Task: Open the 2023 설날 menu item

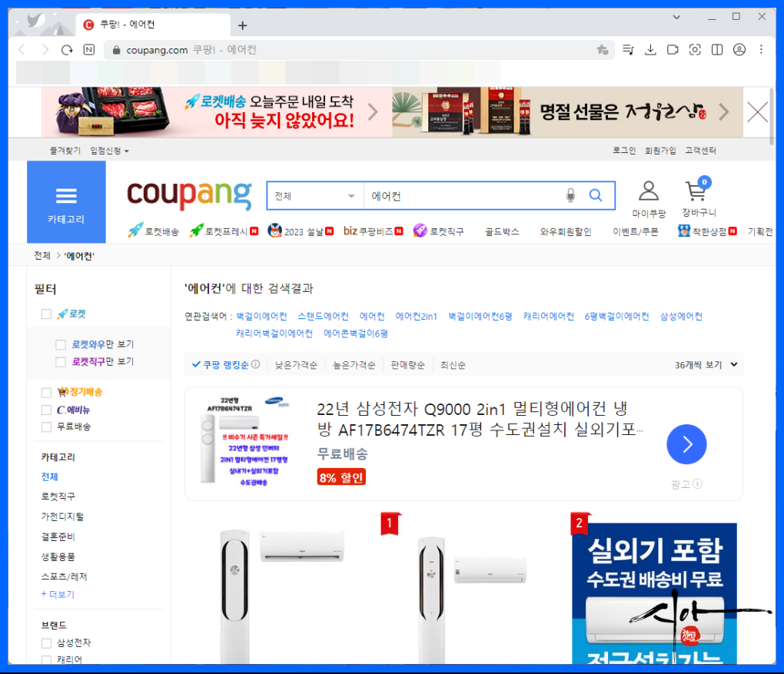Action: pos(301,231)
